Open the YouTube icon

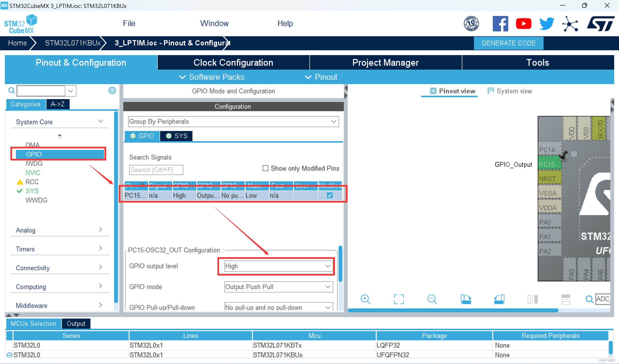point(523,24)
